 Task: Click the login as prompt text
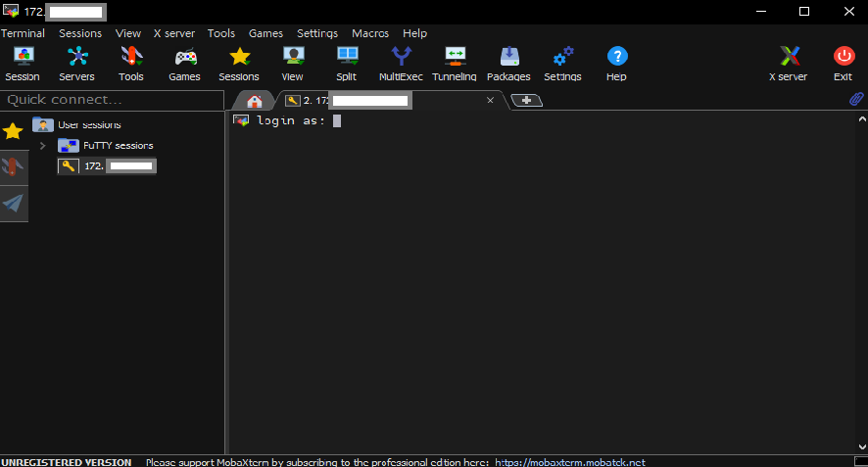tap(291, 120)
